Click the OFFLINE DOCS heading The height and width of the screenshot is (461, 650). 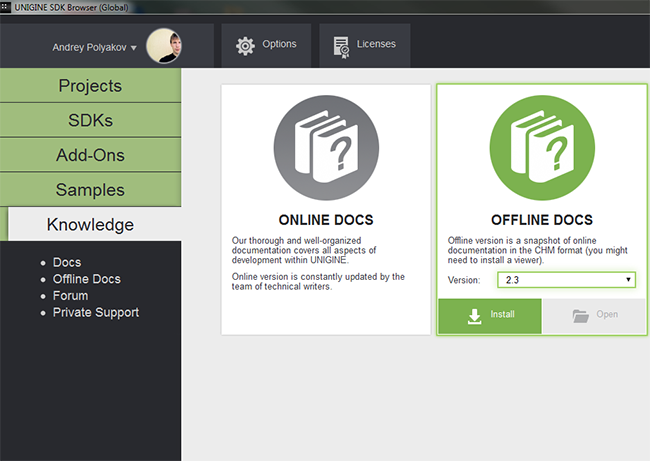point(542,220)
